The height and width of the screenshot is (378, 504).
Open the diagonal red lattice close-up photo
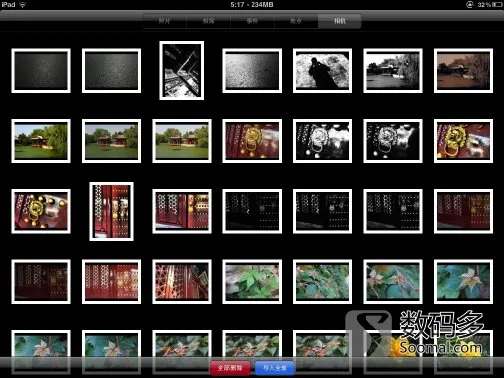point(182,282)
